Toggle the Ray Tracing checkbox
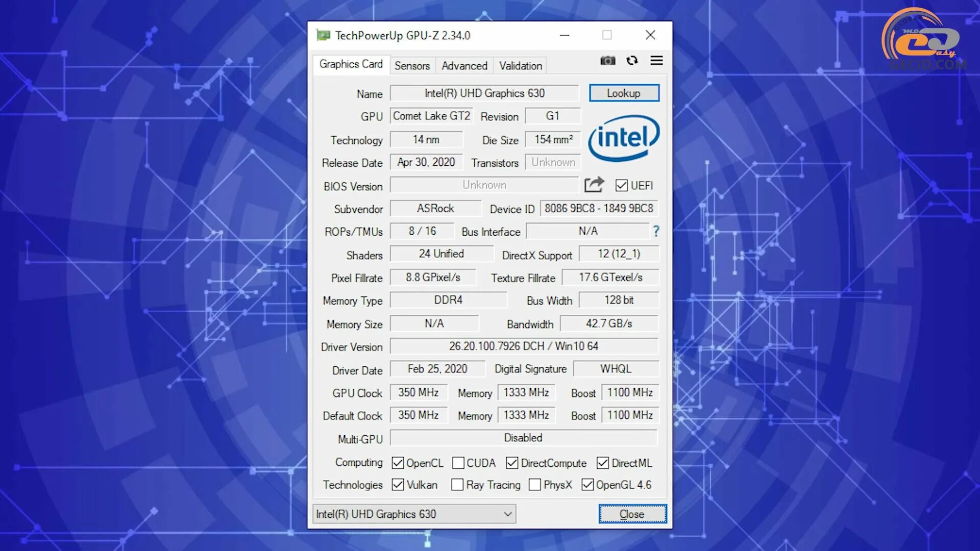Screen dimensions: 980x551 point(457,485)
